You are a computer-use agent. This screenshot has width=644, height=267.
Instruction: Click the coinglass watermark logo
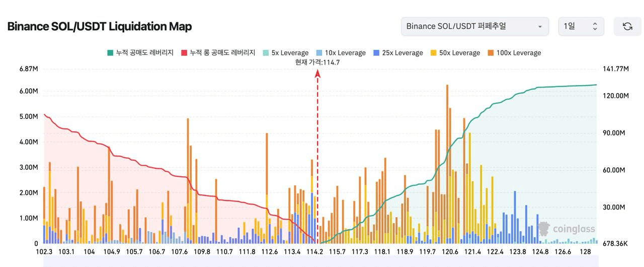click(x=567, y=229)
